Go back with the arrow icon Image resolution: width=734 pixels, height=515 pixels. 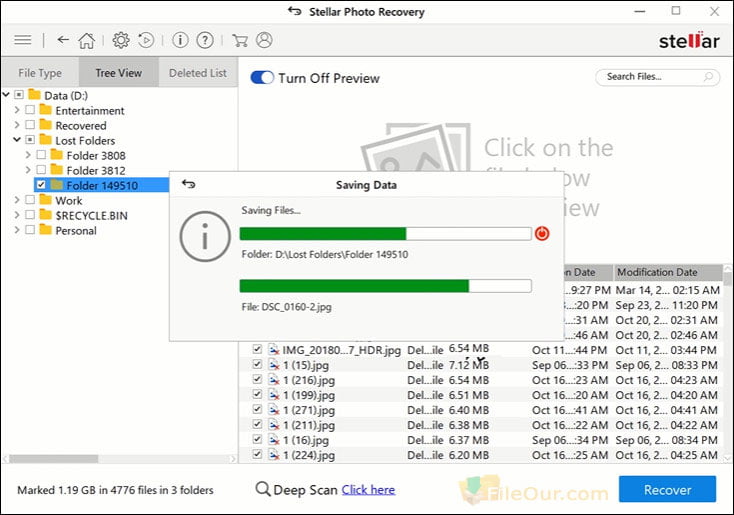(63, 40)
